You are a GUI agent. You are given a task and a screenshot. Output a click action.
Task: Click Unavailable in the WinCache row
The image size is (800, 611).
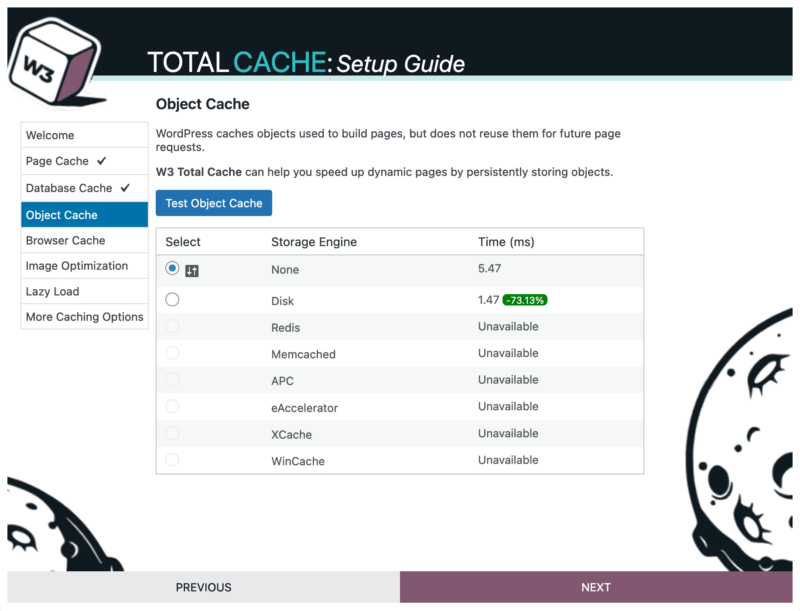(x=508, y=460)
